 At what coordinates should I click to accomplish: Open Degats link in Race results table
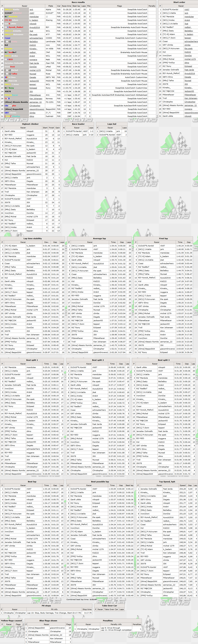(33, 77)
